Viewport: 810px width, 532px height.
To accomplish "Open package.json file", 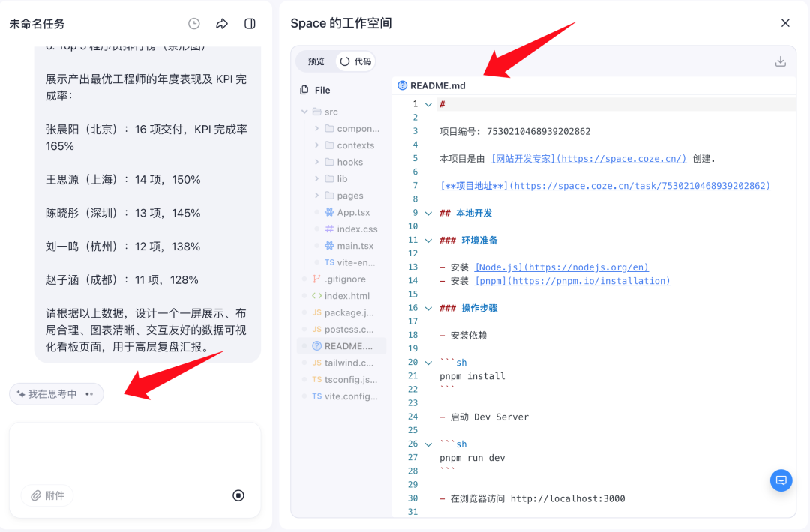I will (343, 312).
